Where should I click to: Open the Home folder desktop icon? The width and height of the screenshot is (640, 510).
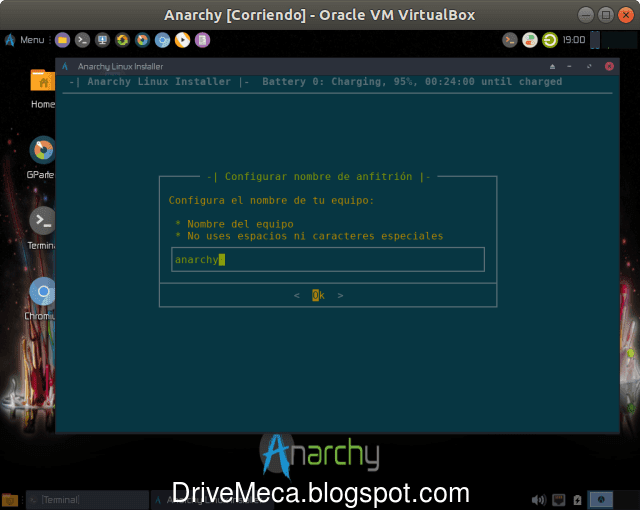coord(43,88)
